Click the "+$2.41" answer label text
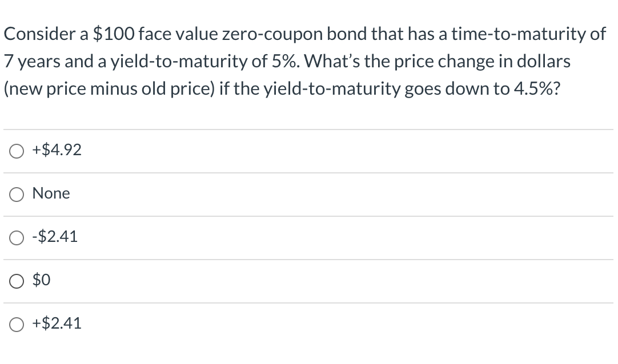This screenshot has height=364, width=618. [57, 323]
